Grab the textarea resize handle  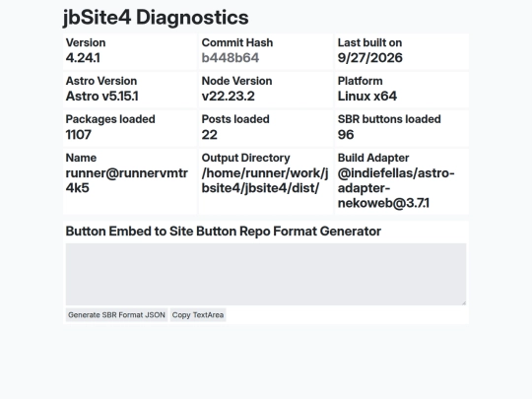(463, 302)
